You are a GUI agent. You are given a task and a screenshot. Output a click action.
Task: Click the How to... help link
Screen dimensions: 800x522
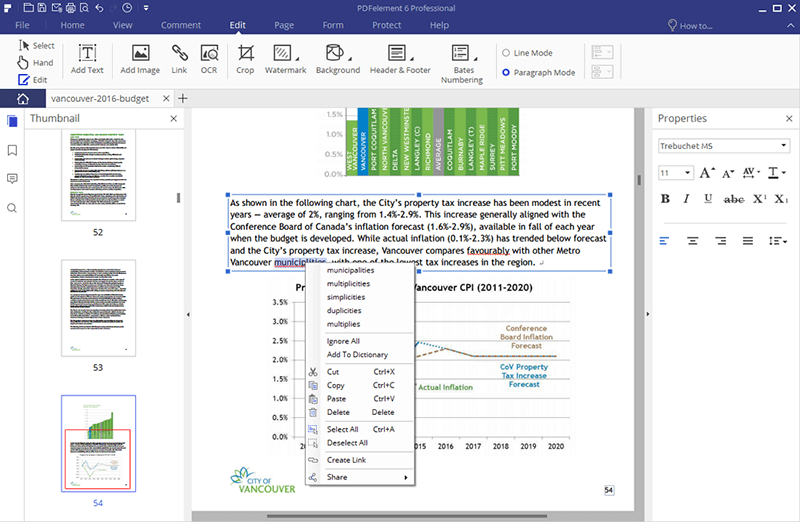(690, 26)
